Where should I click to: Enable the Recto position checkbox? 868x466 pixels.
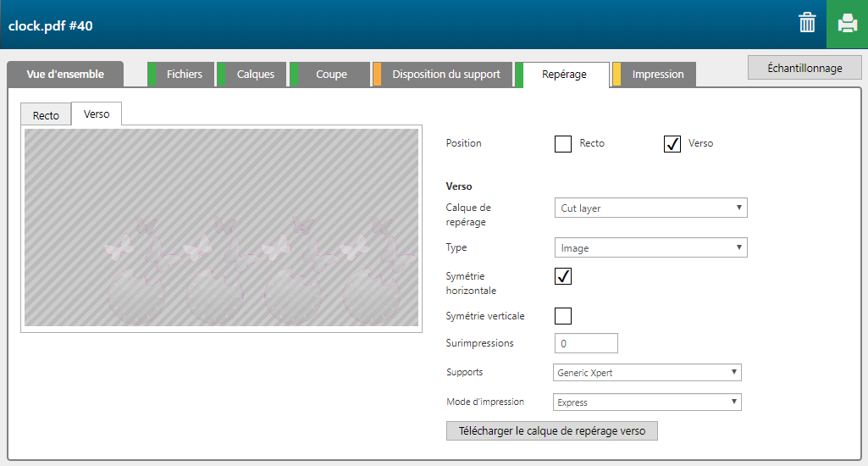point(563,143)
